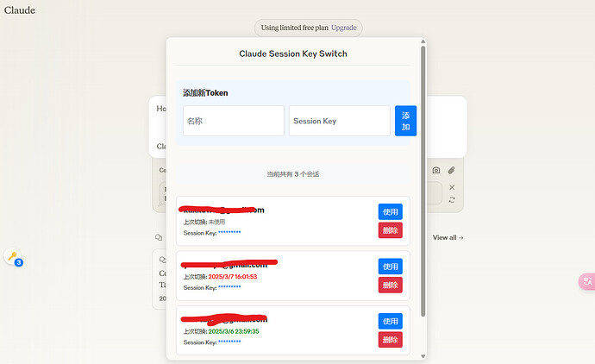Viewport: 595px width, 364px height.
Task: Click 使用 for the first session
Action: 390,212
